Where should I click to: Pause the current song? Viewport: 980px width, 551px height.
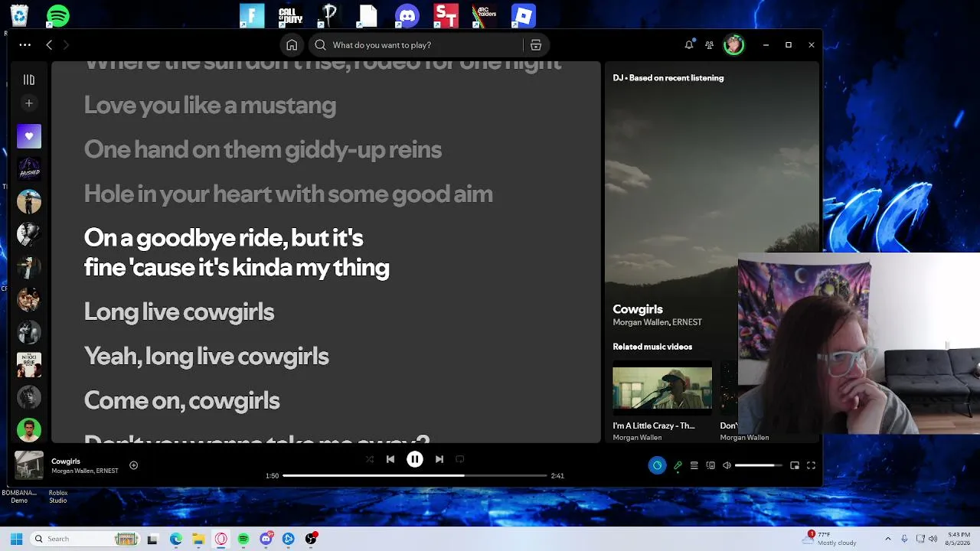coord(414,459)
